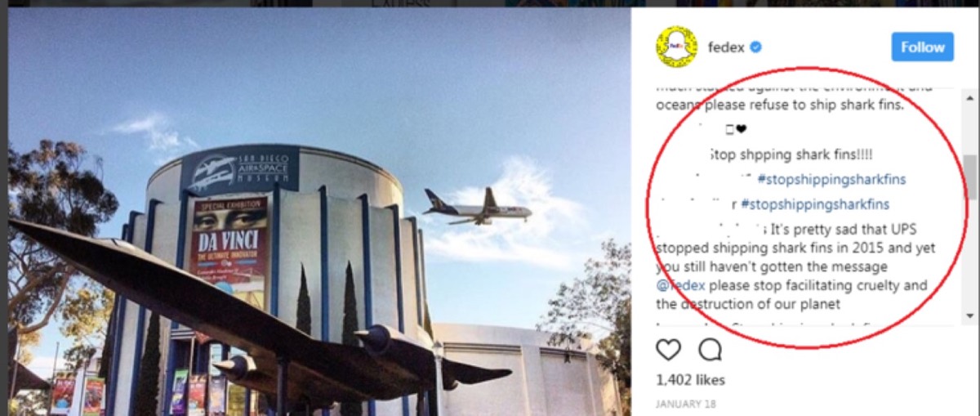
Task: Click the comments scrollbar up arrow
Action: [970, 92]
